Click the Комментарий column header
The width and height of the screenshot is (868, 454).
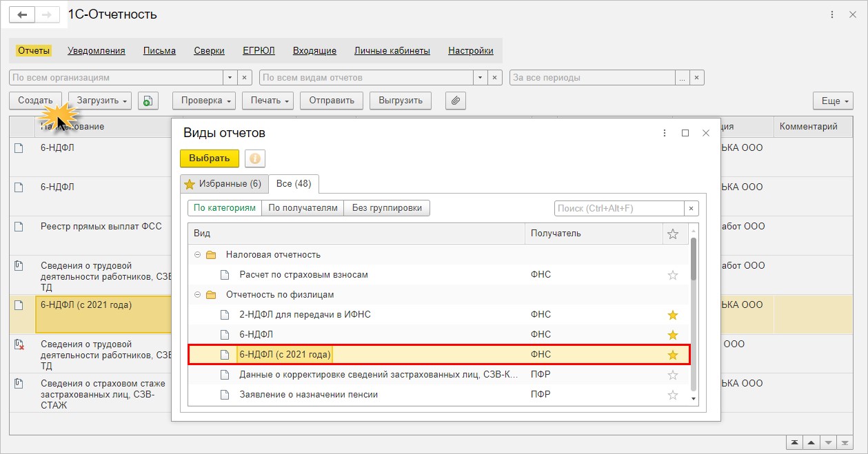814,126
